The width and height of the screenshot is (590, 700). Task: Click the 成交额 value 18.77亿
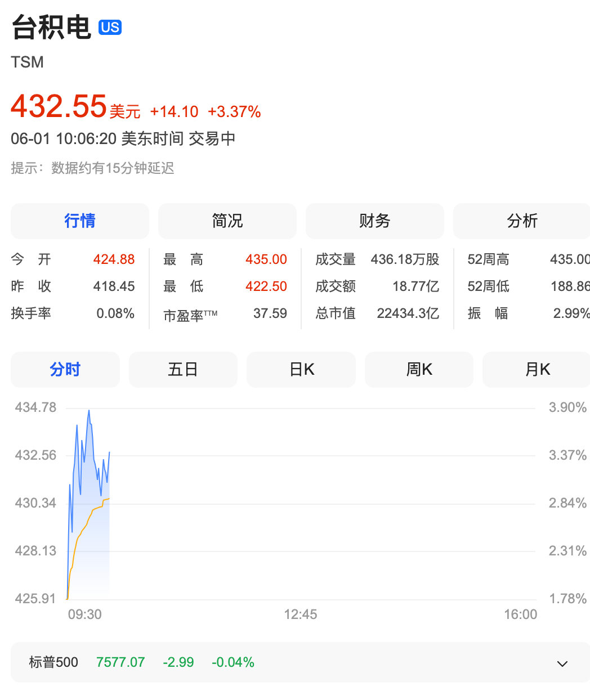pos(415,286)
